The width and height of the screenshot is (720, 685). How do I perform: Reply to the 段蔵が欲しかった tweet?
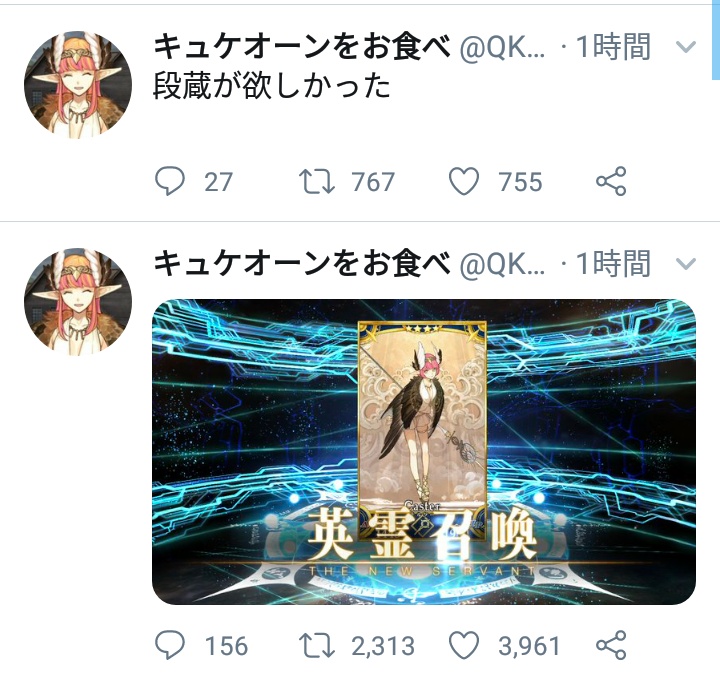[x=170, y=181]
